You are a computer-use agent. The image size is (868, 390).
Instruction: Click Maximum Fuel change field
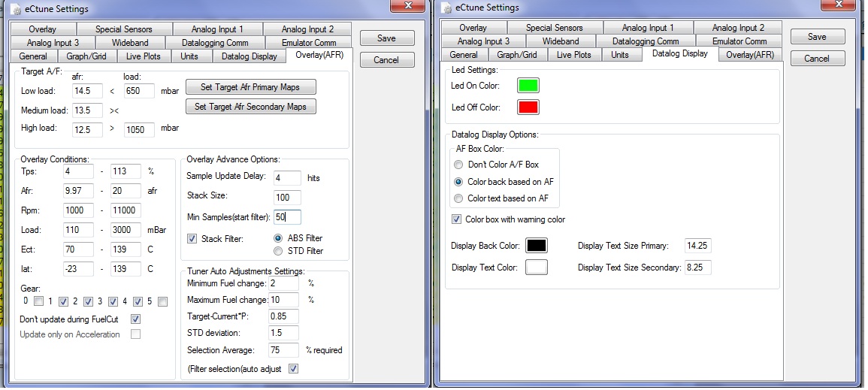tap(283, 300)
